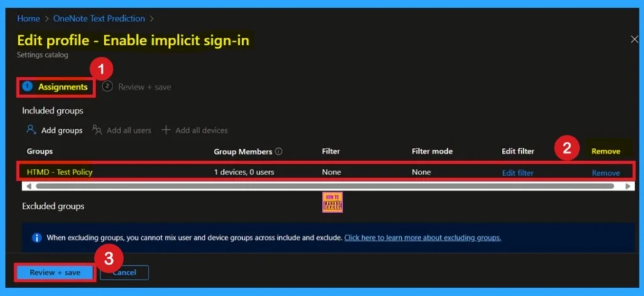This screenshot has width=644, height=296.
Task: Click the Filter column header
Action: tap(331, 151)
